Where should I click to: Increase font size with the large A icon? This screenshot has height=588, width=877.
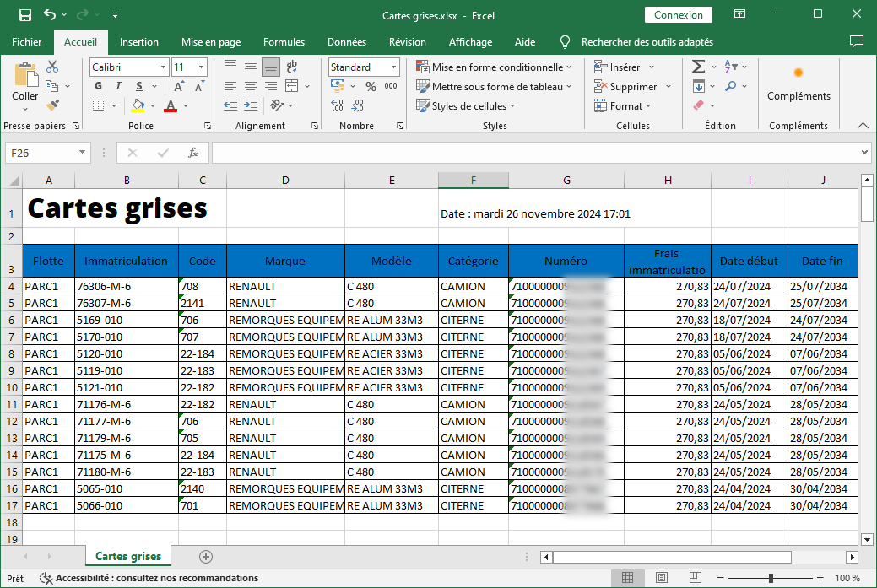coord(178,86)
